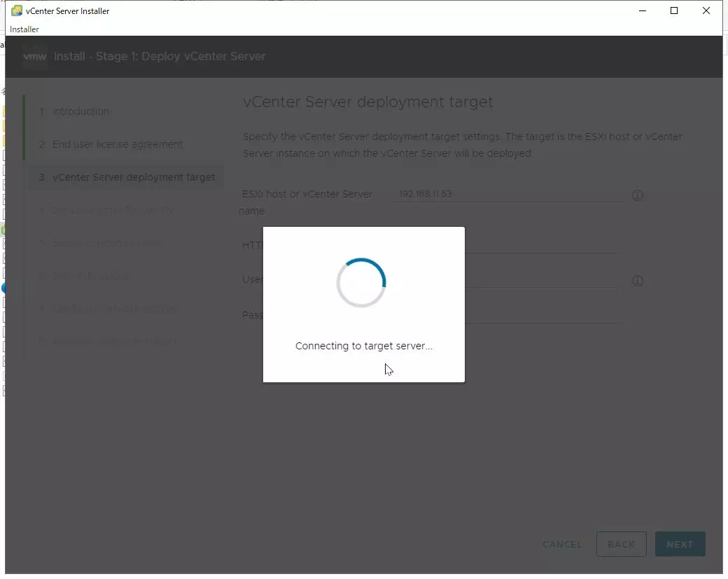Click the BACK button
This screenshot has width=728, height=579.
(x=621, y=544)
